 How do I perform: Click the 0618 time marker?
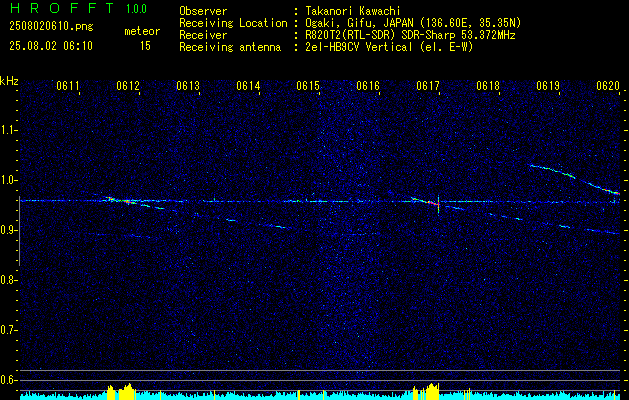point(488,85)
